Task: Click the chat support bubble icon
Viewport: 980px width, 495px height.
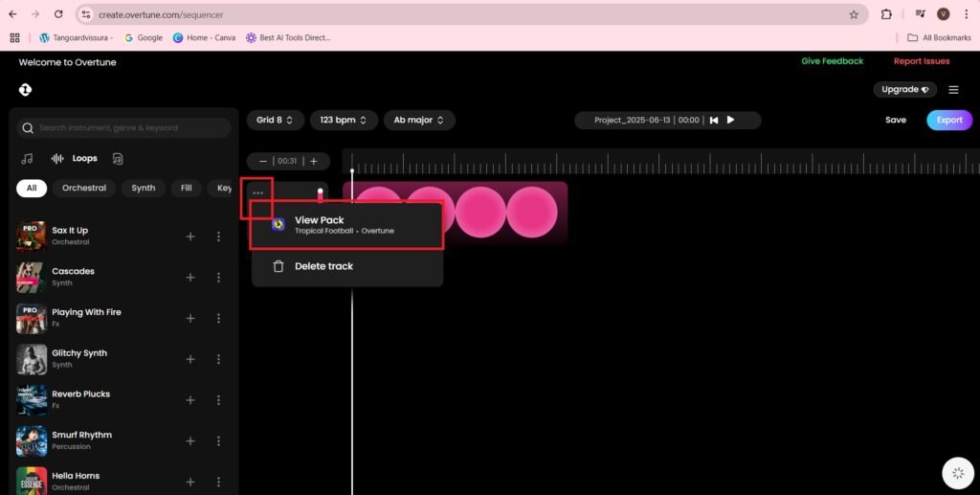Action: [x=958, y=473]
